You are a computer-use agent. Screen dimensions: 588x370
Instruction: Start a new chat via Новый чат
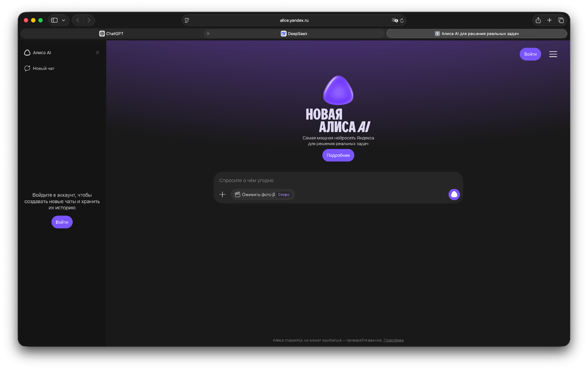click(39, 69)
